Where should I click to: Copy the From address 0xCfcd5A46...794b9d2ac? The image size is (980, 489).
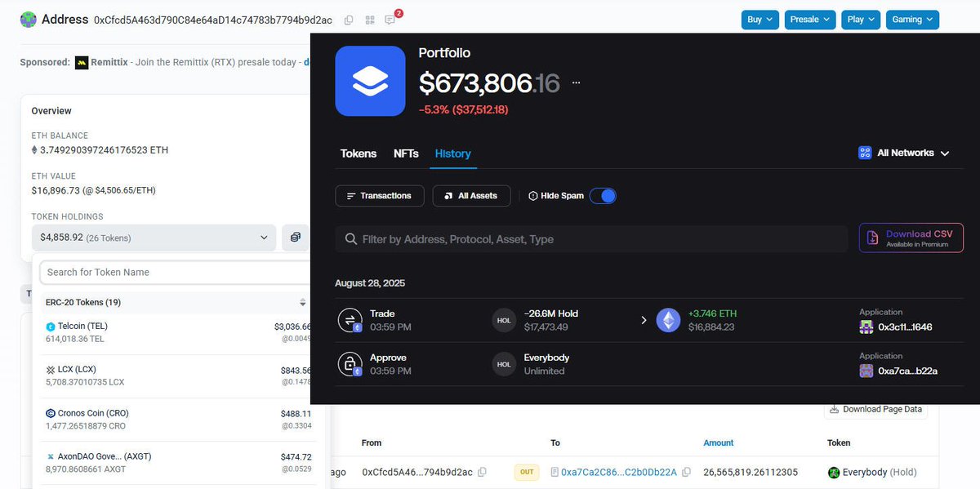[x=482, y=472]
